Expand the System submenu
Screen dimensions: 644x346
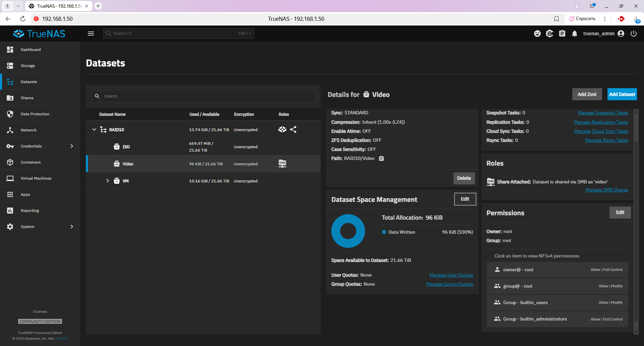coord(71,227)
